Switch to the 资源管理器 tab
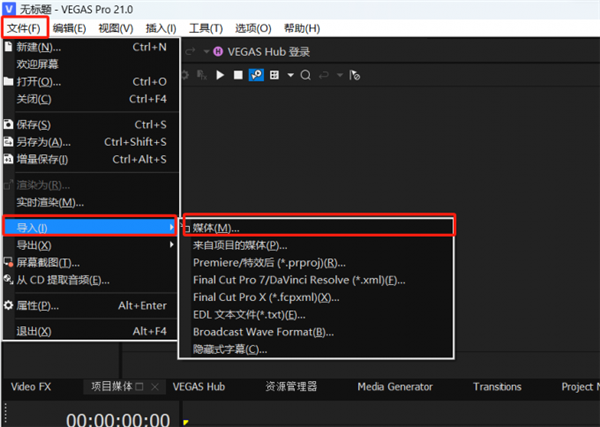The image size is (600, 427). pos(292,386)
